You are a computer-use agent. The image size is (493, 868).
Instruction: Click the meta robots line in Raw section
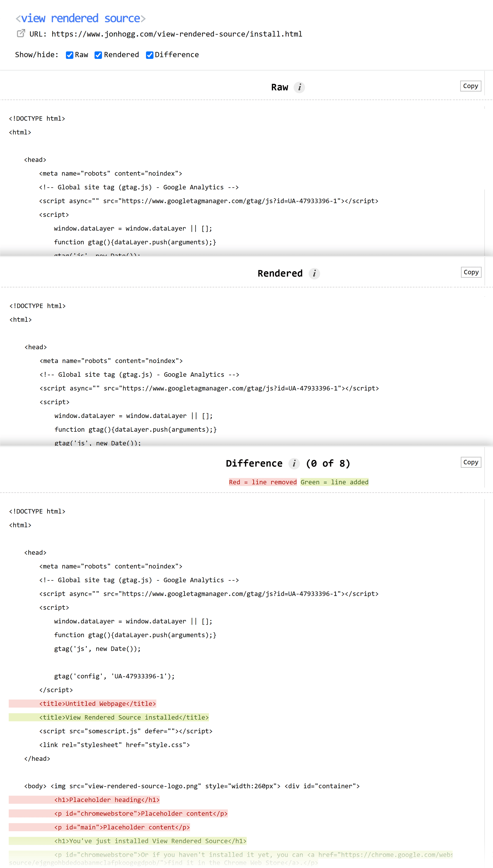pyautogui.click(x=110, y=173)
